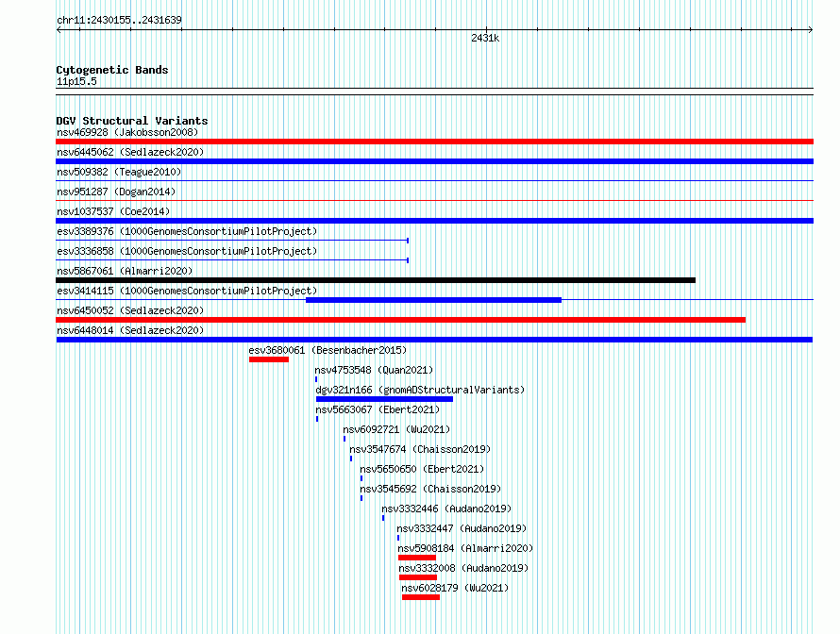840x634 pixels.
Task: Open the nsv6445062 (Sedlazeck2020) variant label
Action: [130, 152]
